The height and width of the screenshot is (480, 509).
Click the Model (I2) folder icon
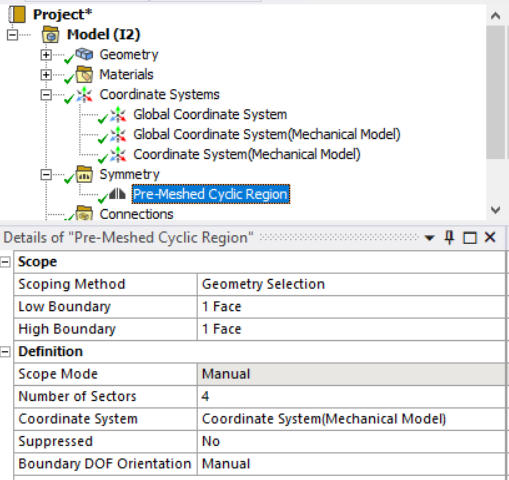pos(51,35)
